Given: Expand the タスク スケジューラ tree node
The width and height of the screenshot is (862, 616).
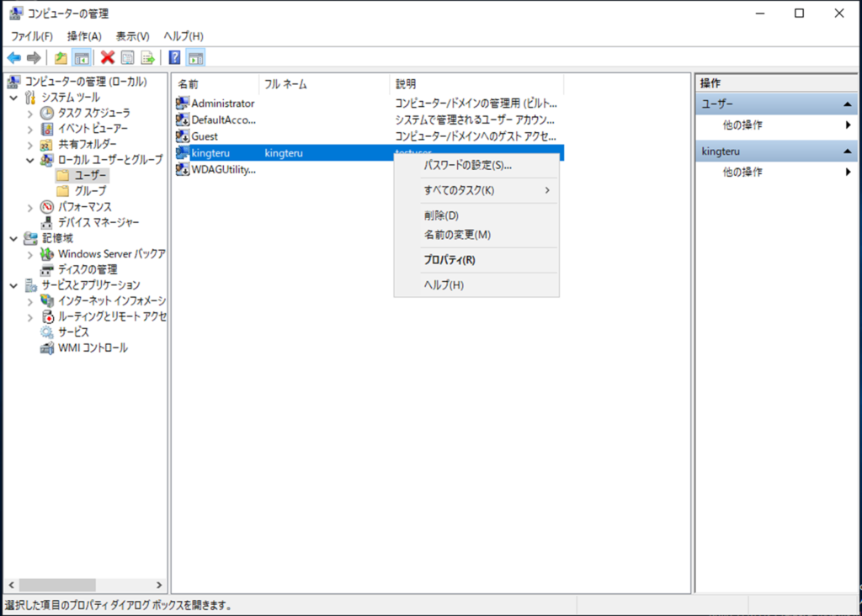Looking at the screenshot, I should (x=30, y=113).
